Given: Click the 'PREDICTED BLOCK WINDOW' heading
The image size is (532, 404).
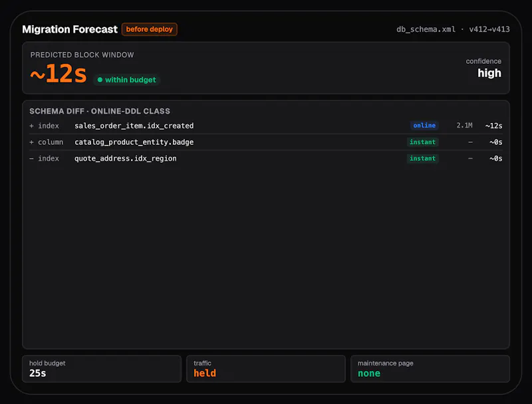Looking at the screenshot, I should pyautogui.click(x=82, y=55).
